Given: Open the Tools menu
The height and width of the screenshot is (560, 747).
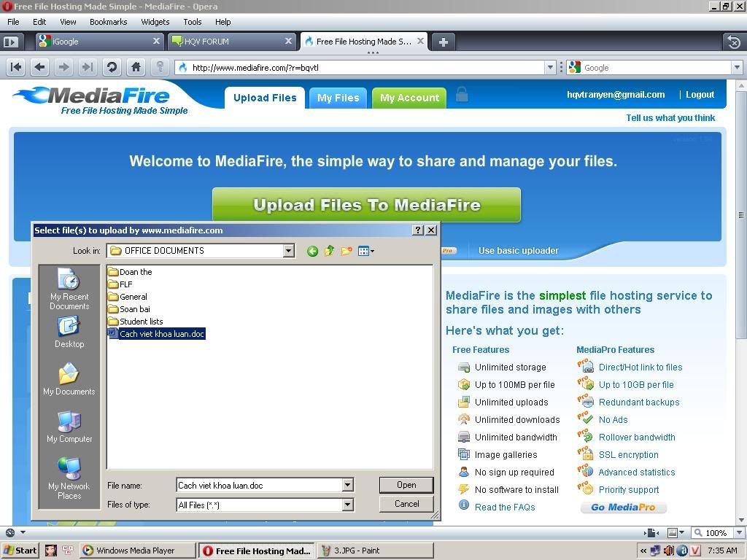Looking at the screenshot, I should [193, 22].
